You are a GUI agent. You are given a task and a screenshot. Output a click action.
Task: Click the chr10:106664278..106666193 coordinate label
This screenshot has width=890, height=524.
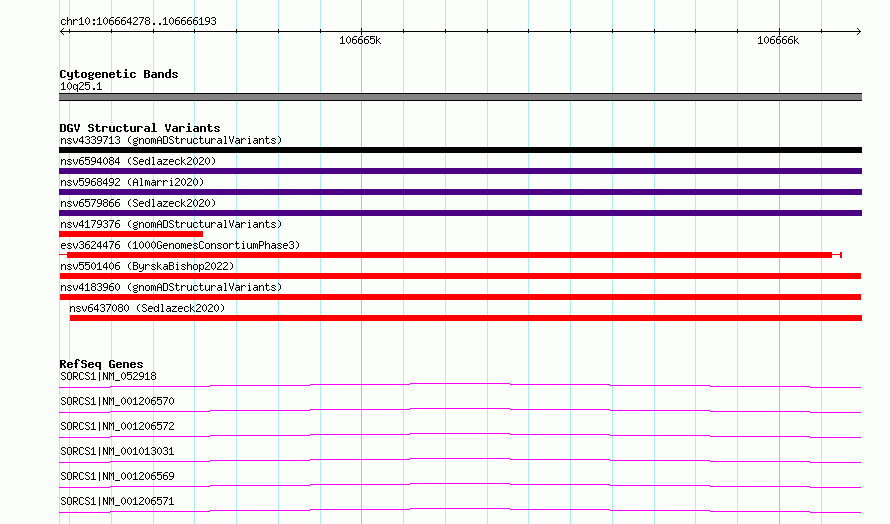pyautogui.click(x=138, y=22)
